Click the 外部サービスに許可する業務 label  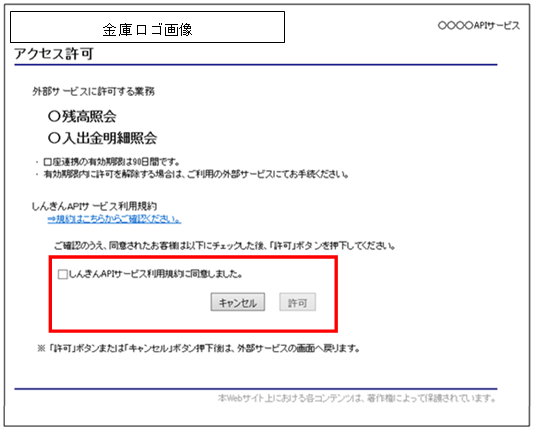coord(93,91)
